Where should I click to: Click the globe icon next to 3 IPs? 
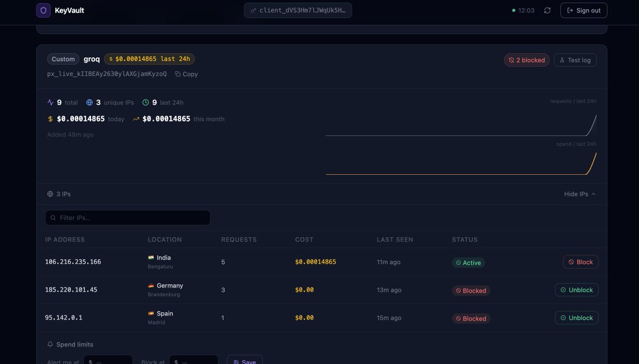pyautogui.click(x=51, y=194)
